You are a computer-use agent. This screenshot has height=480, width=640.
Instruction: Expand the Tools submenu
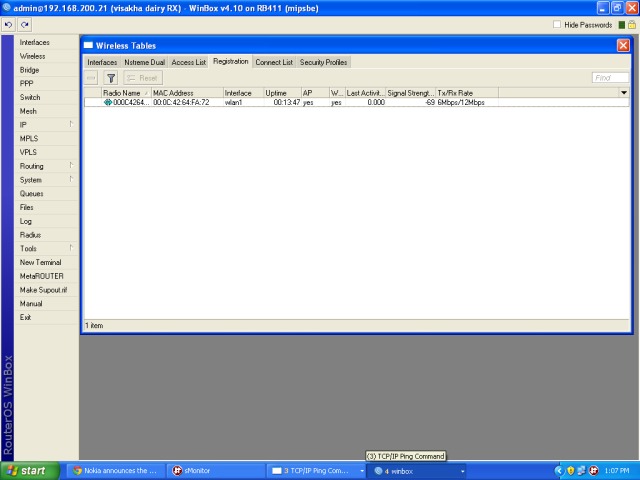pos(71,248)
